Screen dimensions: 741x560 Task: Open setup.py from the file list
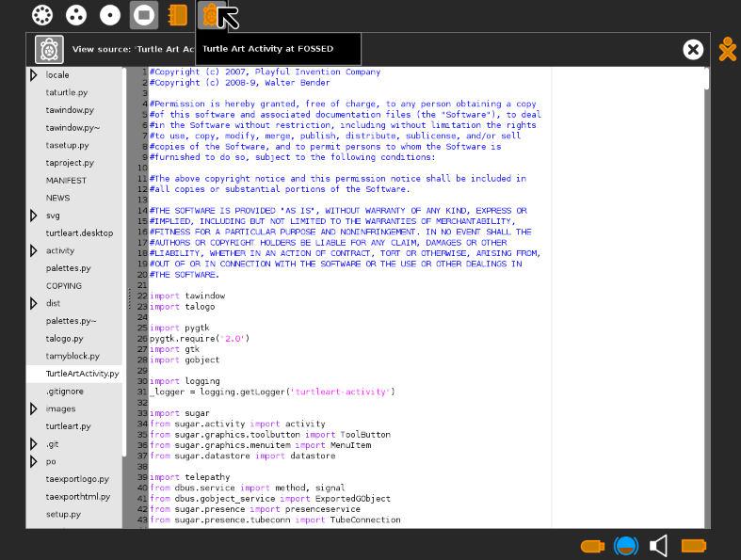coord(63,514)
